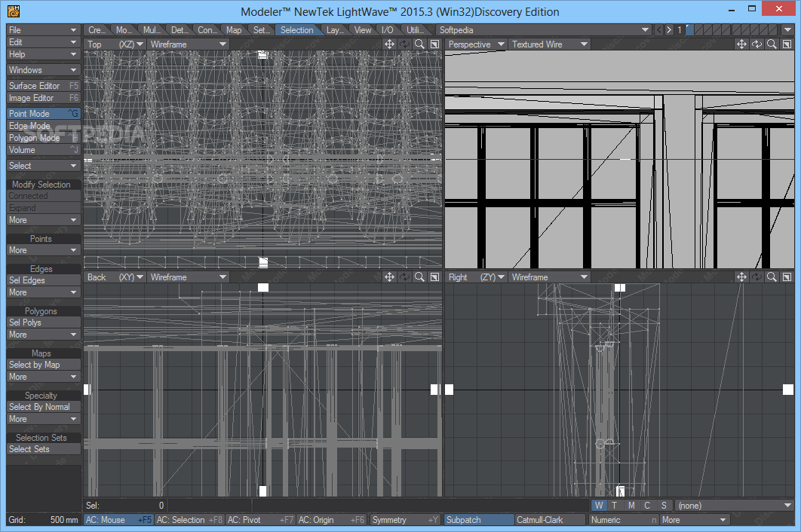Switch to Edge Mode
Screen dimensions: 801x532
[44, 126]
